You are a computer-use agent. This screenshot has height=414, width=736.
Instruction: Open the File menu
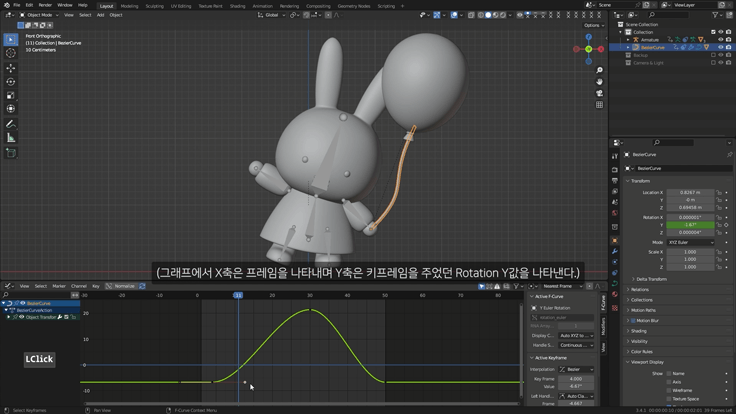point(16,5)
